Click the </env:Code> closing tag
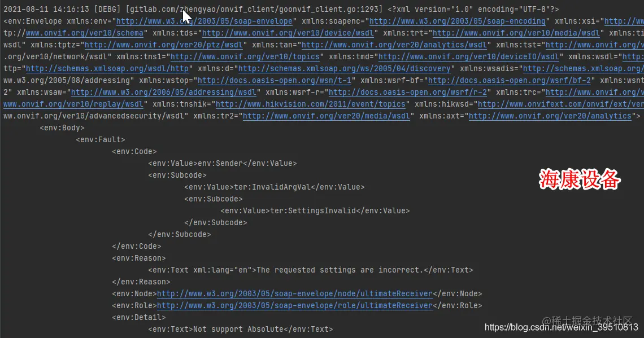 click(x=136, y=247)
